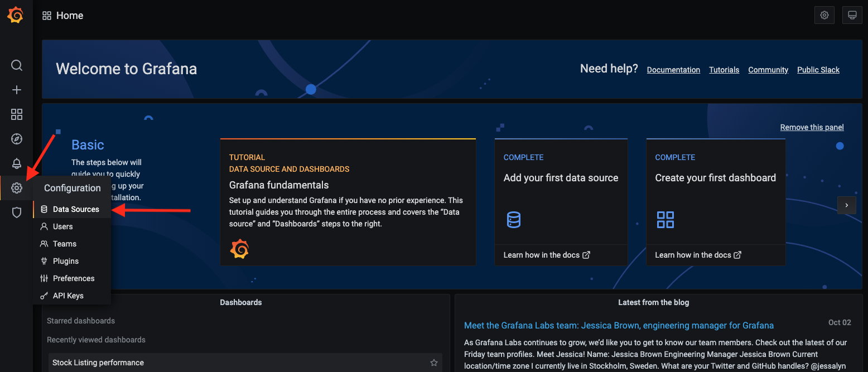Click the next arrow on setup cards
Viewport: 868px width, 372px height.
pyautogui.click(x=846, y=205)
